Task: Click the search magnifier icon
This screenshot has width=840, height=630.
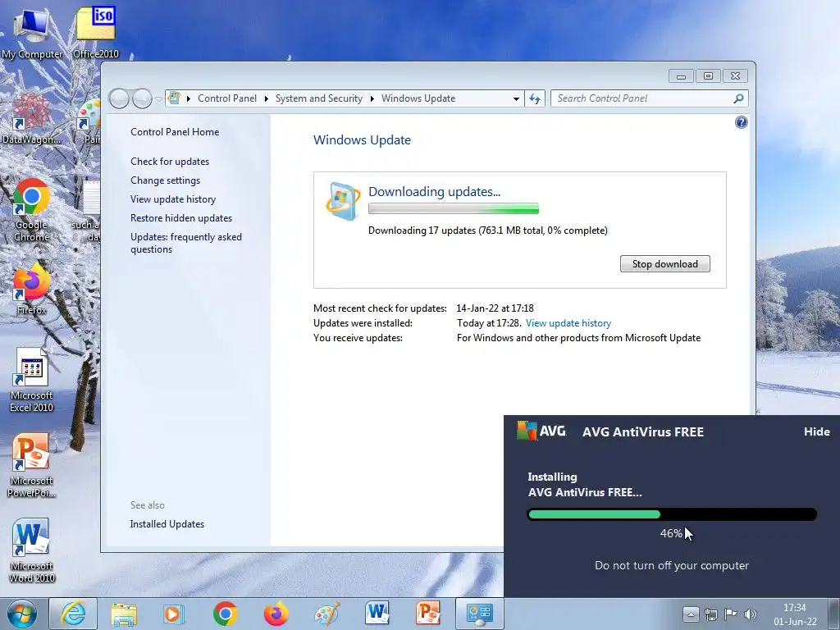Action: pos(738,98)
